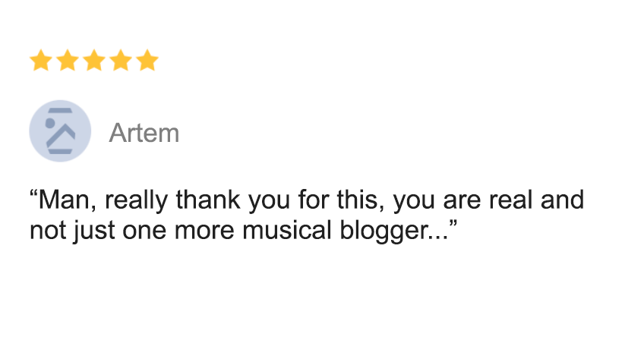Choose the third star in the rating

tap(94, 61)
